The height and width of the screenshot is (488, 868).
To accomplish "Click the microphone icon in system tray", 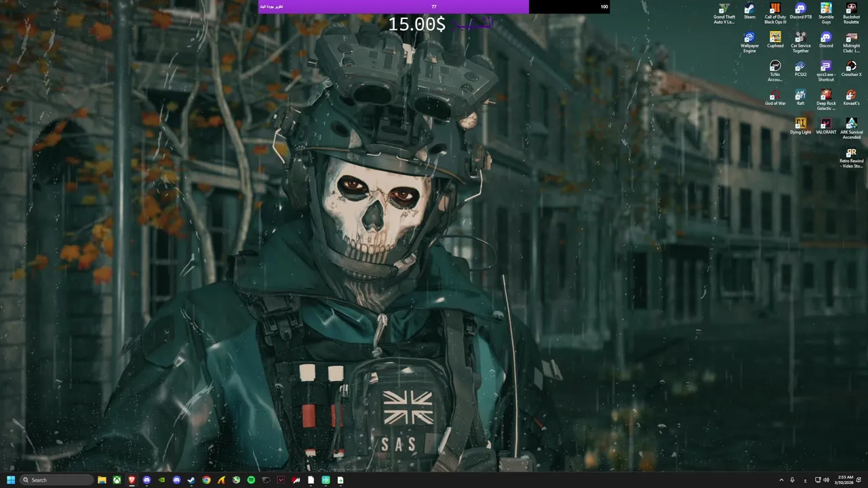I will tap(792, 480).
